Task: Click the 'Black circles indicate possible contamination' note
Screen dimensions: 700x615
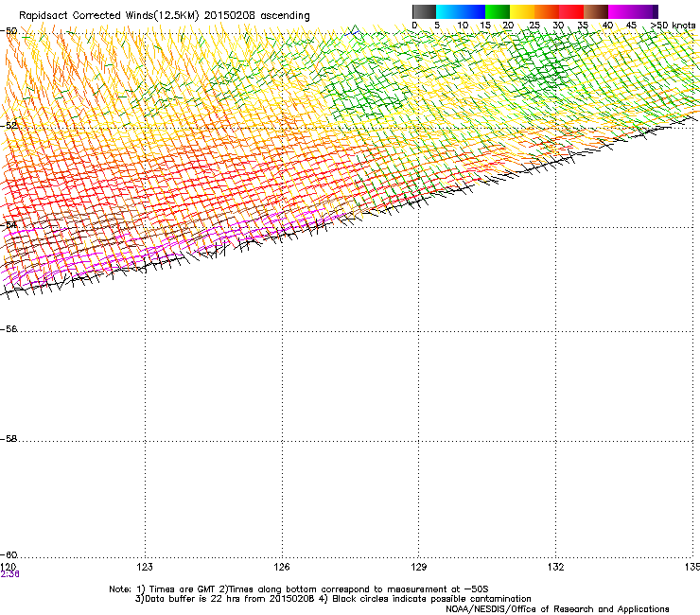Action: (x=431, y=599)
